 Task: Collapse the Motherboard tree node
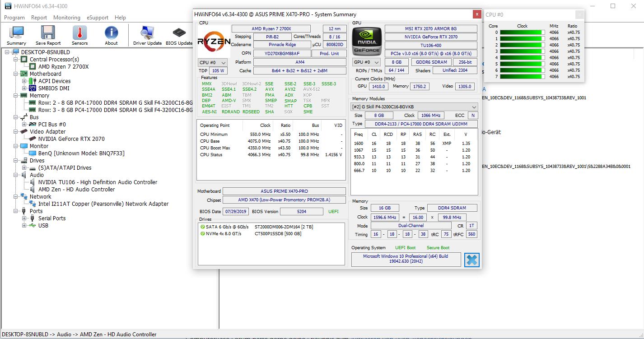(x=16, y=74)
